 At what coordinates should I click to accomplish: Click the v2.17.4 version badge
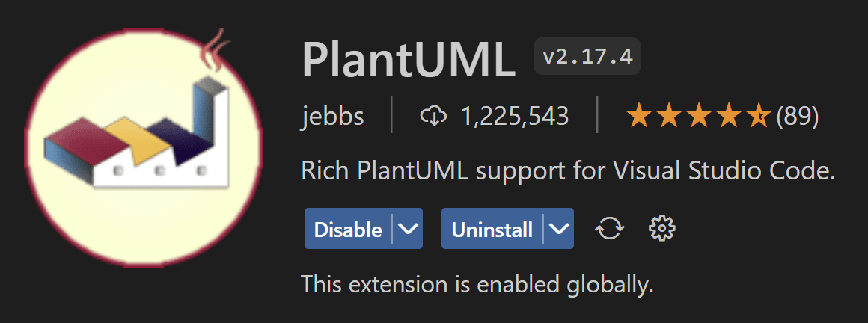[587, 56]
